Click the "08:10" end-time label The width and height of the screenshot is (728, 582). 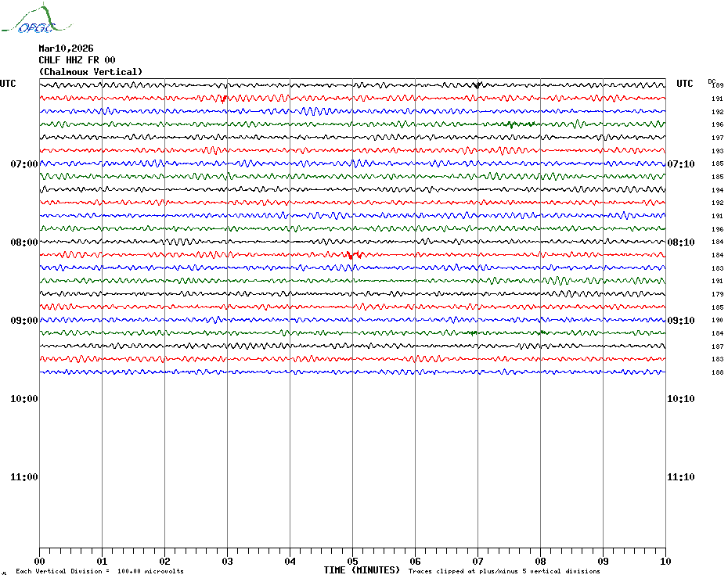pos(681,242)
